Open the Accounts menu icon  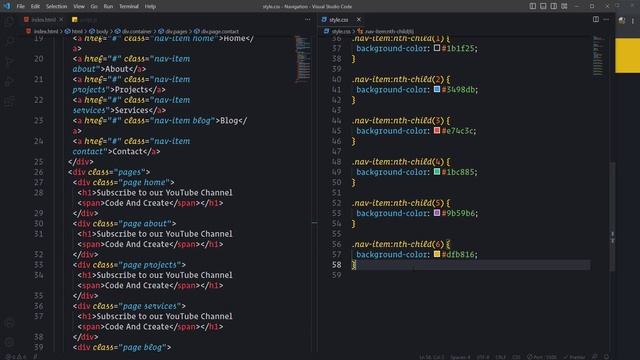(x=9, y=323)
